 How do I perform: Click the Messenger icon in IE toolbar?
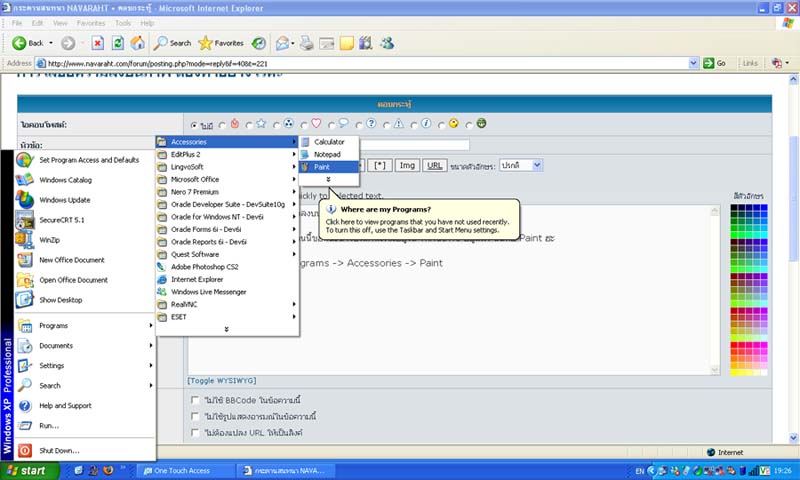point(387,43)
